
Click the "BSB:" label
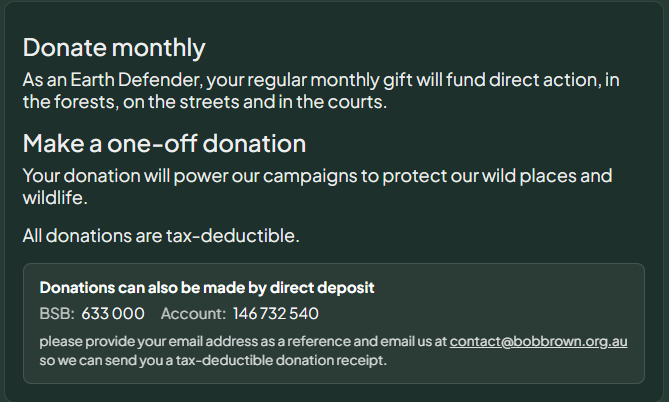tap(57, 314)
